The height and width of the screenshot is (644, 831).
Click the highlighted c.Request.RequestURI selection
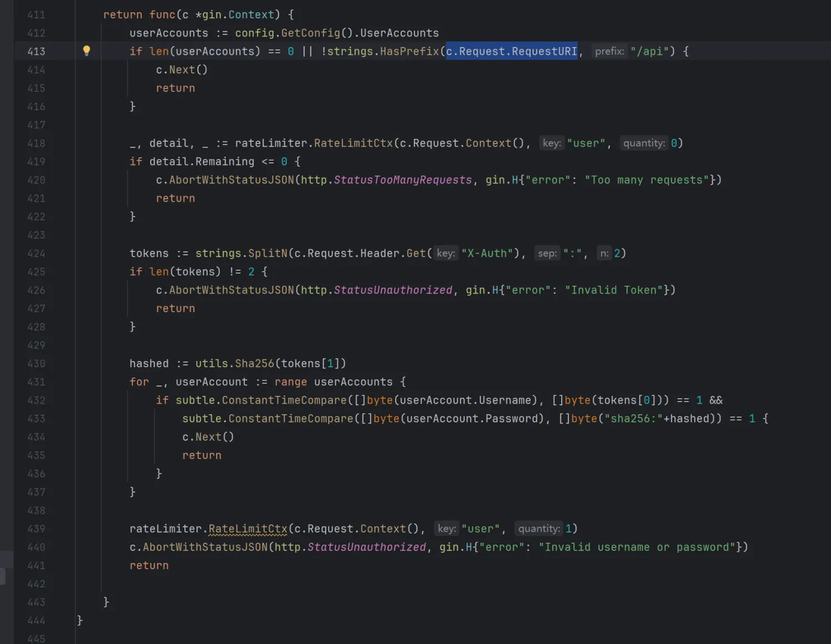tap(512, 51)
